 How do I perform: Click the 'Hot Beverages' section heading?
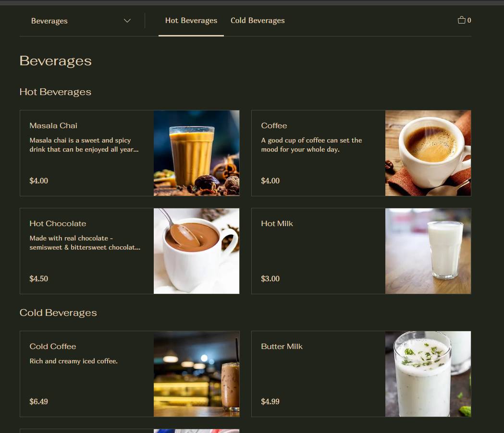point(55,92)
